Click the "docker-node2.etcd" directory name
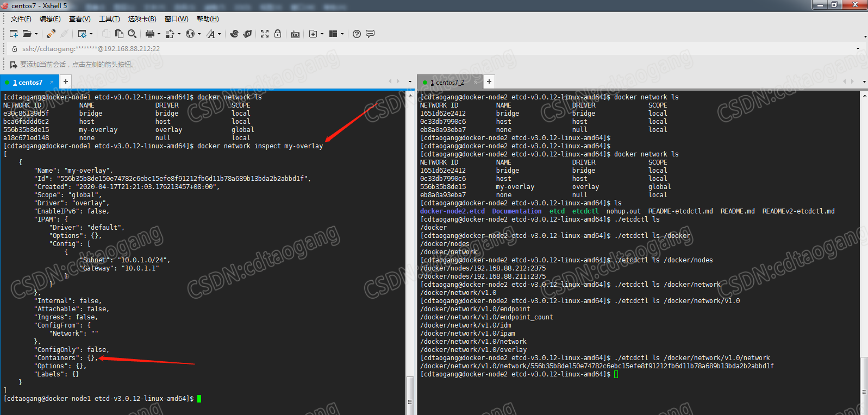The width and height of the screenshot is (868, 415). [452, 211]
